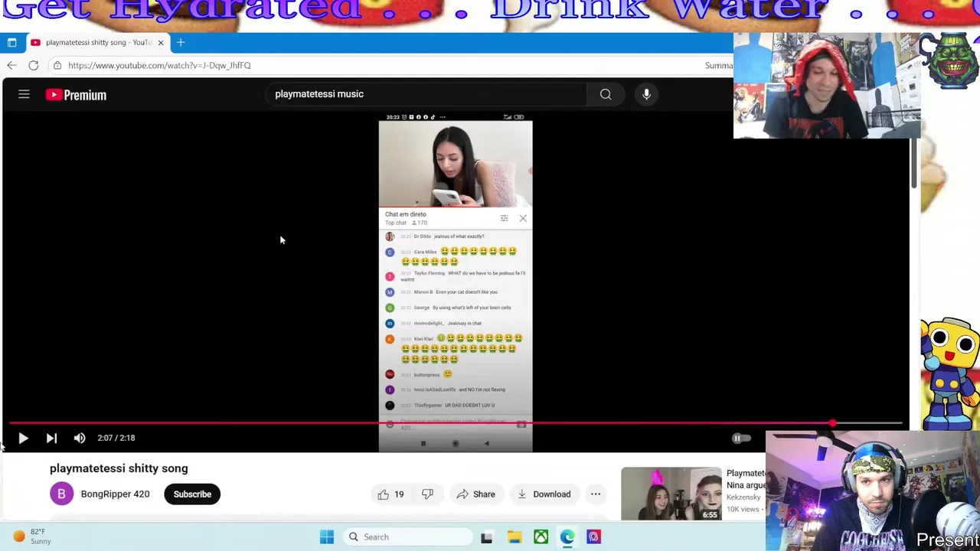The height and width of the screenshot is (551, 980).
Task: Click the taskbar Search box
Action: (407, 536)
